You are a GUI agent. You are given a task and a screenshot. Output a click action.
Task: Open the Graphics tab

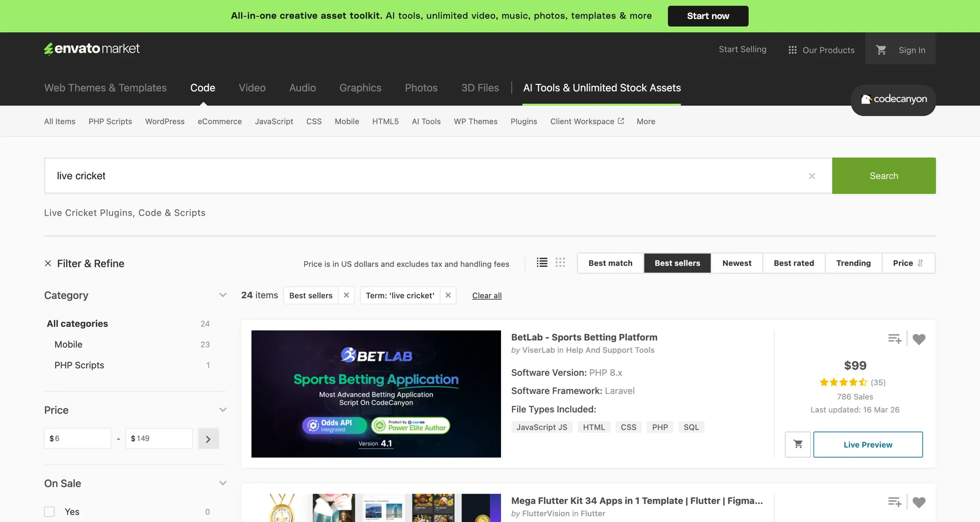[360, 88]
